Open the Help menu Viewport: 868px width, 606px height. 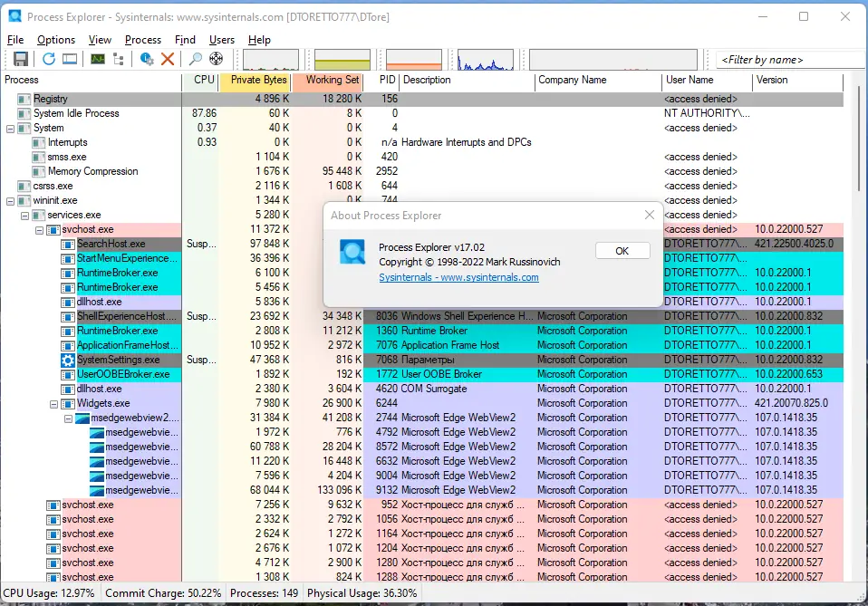tap(259, 40)
